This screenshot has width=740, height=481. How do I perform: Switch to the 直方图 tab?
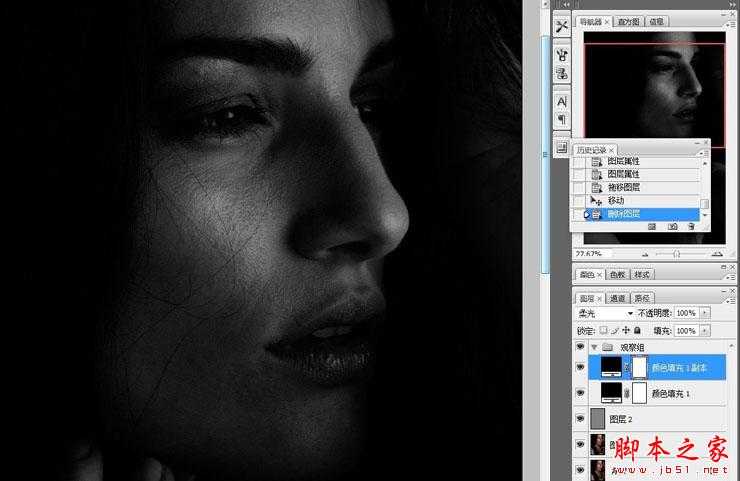629,20
